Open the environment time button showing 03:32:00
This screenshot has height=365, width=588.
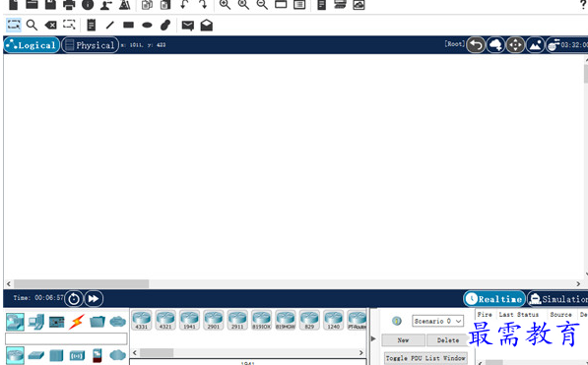click(566, 45)
